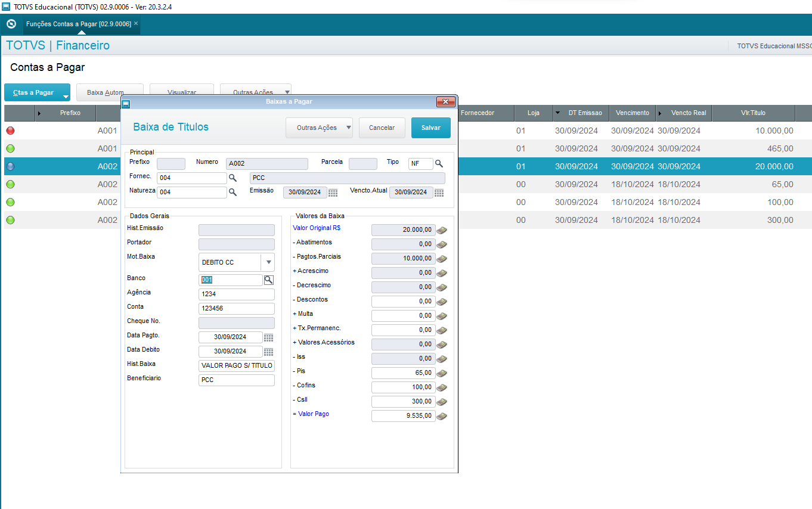Select the Data Pagto. date field
The height and width of the screenshot is (509, 812).
231,337
